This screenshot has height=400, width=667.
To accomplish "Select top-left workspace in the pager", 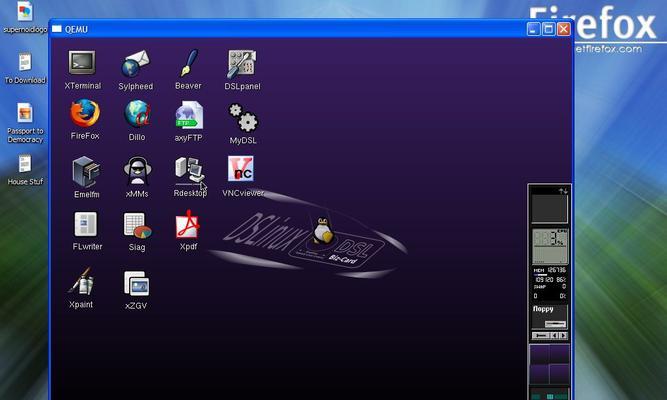I will (539, 354).
